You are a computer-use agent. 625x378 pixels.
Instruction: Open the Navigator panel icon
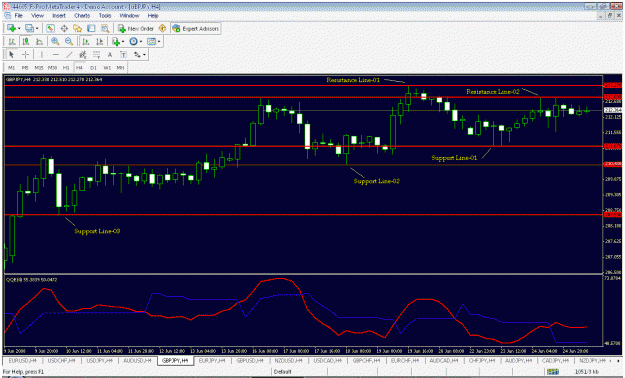tap(77, 28)
